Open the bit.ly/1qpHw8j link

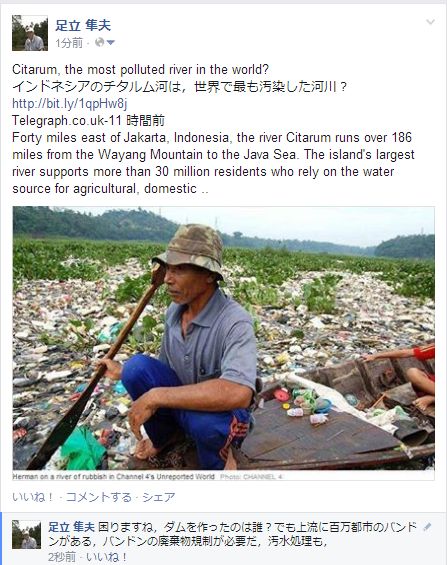click(70, 103)
